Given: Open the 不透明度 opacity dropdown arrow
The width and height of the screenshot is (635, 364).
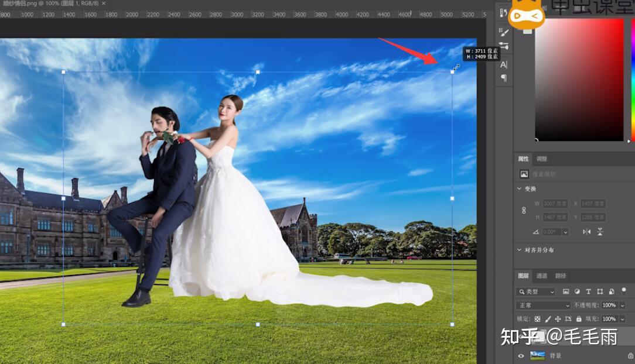Looking at the screenshot, I should click(x=623, y=305).
